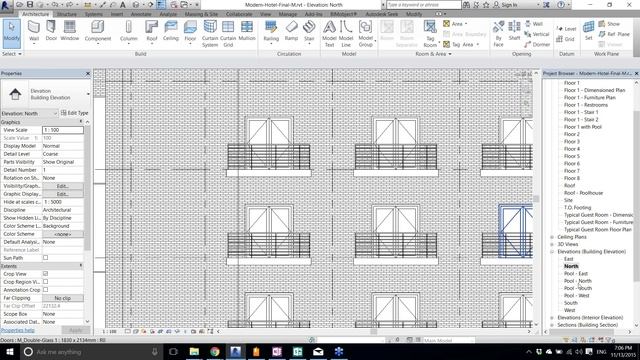Select the Curtain System tool
Screen dimensions: 640x360
[210, 33]
